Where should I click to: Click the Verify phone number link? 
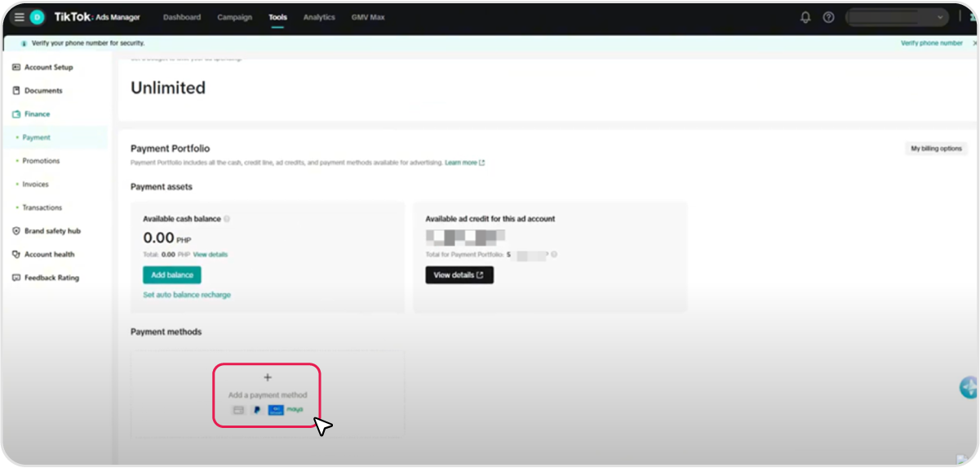pyautogui.click(x=931, y=43)
